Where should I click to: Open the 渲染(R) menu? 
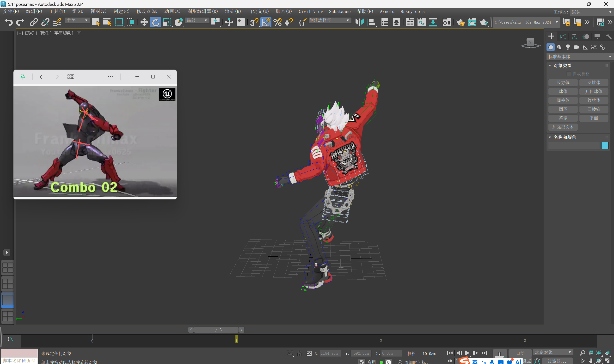233,12
